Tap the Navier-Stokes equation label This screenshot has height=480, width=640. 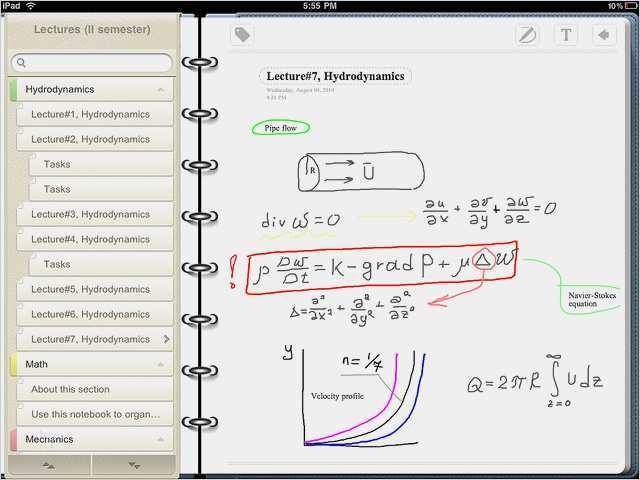point(592,299)
